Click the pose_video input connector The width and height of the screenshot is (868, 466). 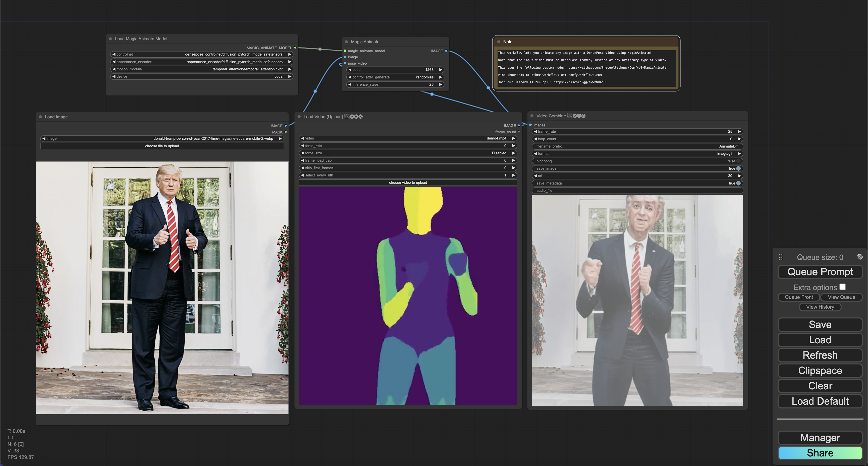[x=345, y=63]
